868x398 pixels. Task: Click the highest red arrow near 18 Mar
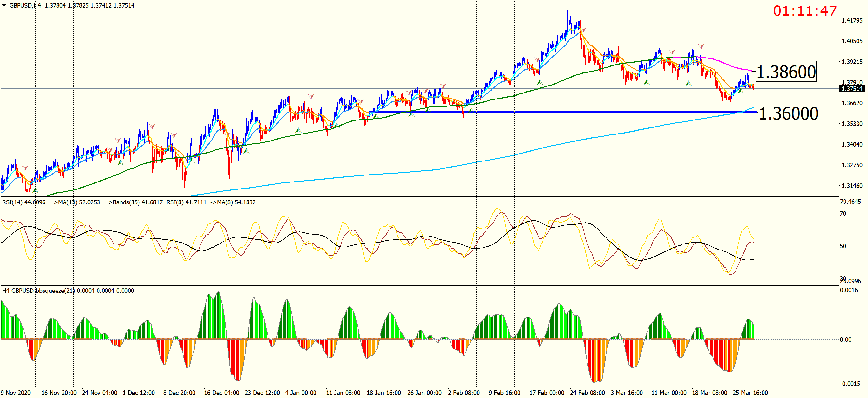[x=701, y=46]
